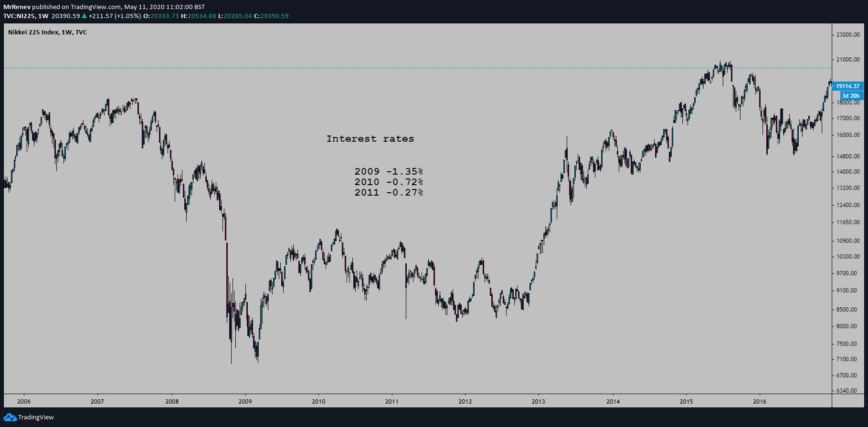The height and width of the screenshot is (427, 868).
Task: Click the 2011 -0.27% annotation line
Action: click(x=389, y=192)
